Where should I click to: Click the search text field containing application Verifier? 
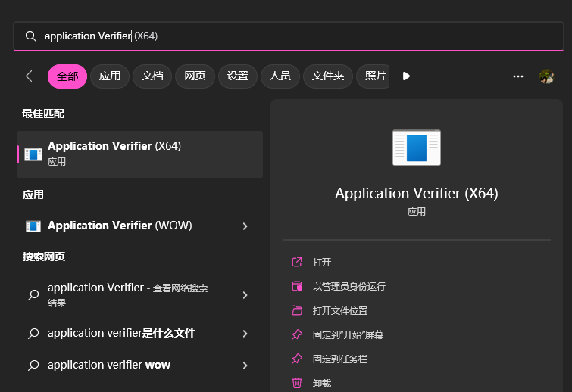(x=289, y=36)
